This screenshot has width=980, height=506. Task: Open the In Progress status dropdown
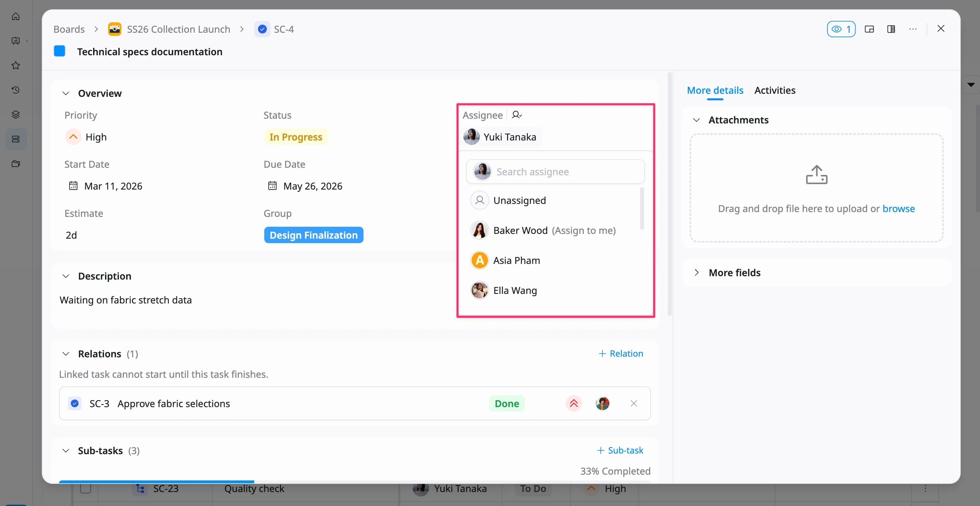pos(296,137)
